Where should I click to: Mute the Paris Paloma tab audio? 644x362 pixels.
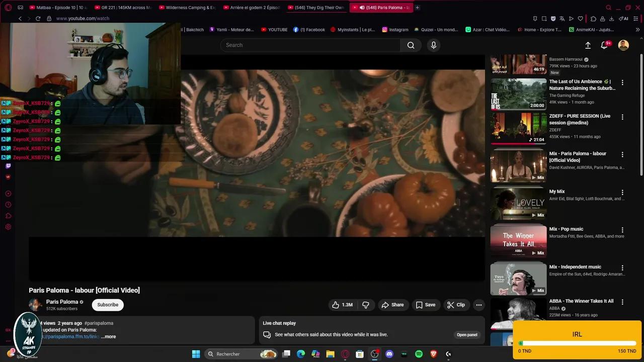[x=362, y=8]
